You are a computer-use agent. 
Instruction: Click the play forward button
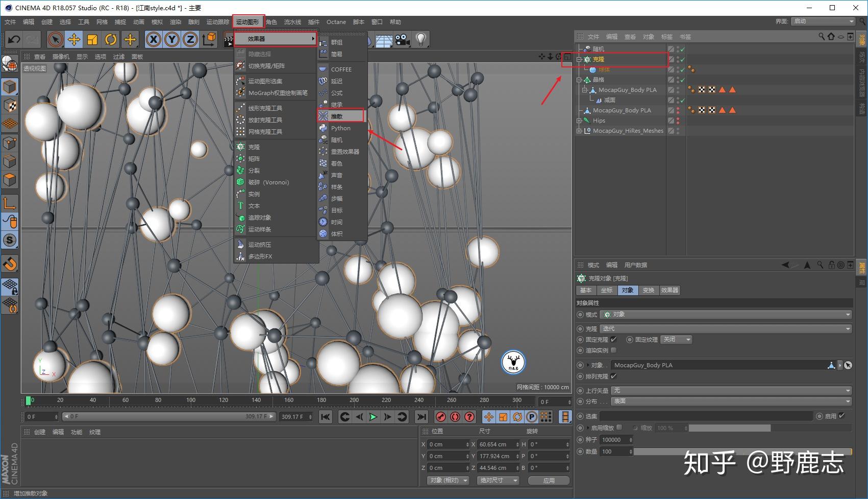[373, 417]
